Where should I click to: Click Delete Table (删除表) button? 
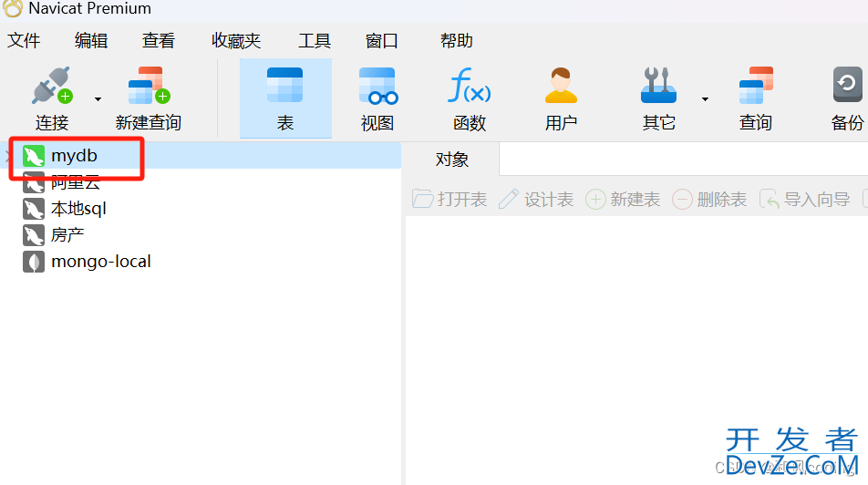[709, 200]
